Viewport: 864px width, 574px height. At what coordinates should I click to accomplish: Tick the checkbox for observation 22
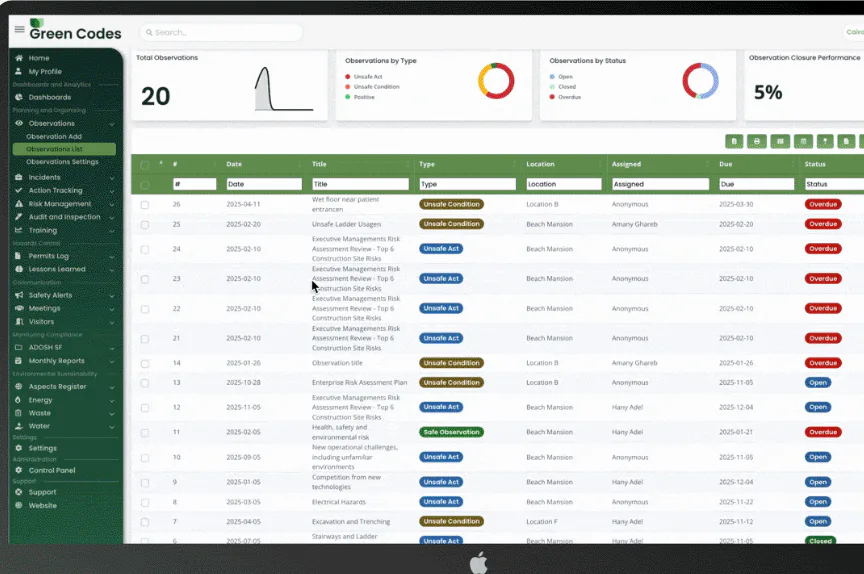pos(144,309)
